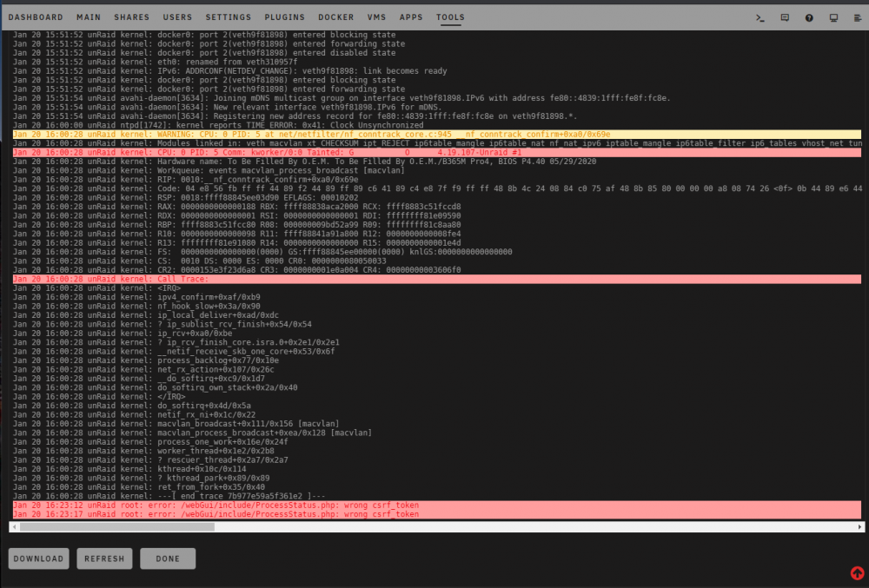Download the system log
Image resolution: width=869 pixels, height=588 pixels.
(x=39, y=558)
